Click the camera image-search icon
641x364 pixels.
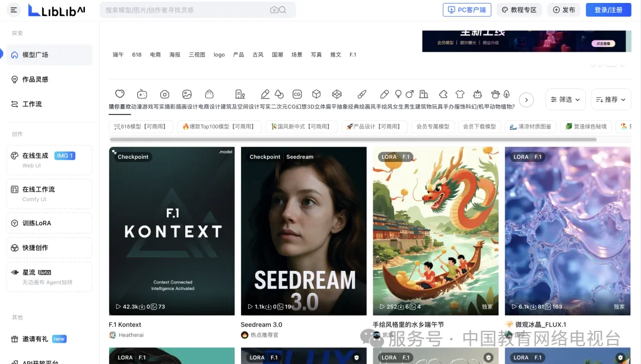[274, 10]
